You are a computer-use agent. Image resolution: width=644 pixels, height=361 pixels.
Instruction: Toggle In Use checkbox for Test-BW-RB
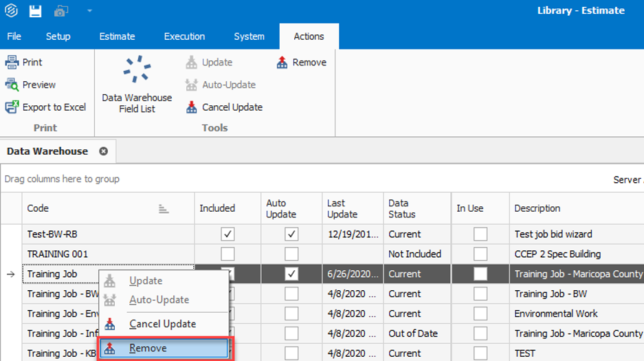[480, 234]
